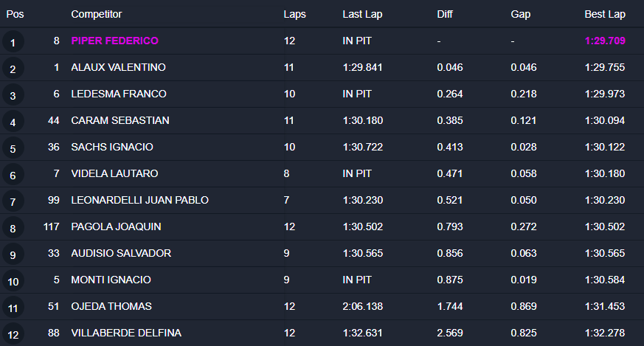Click the Last Lap column header
Image resolution: width=644 pixels, height=346 pixels.
[x=362, y=14]
